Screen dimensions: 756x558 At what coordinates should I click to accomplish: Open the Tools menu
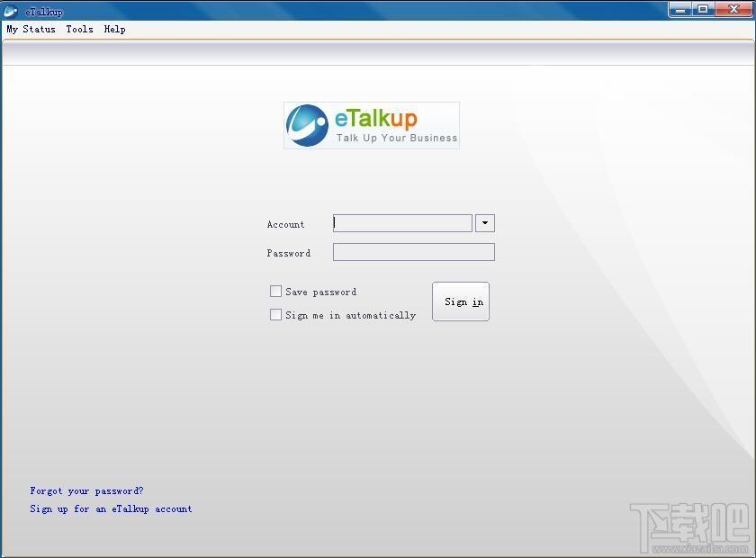click(x=79, y=30)
